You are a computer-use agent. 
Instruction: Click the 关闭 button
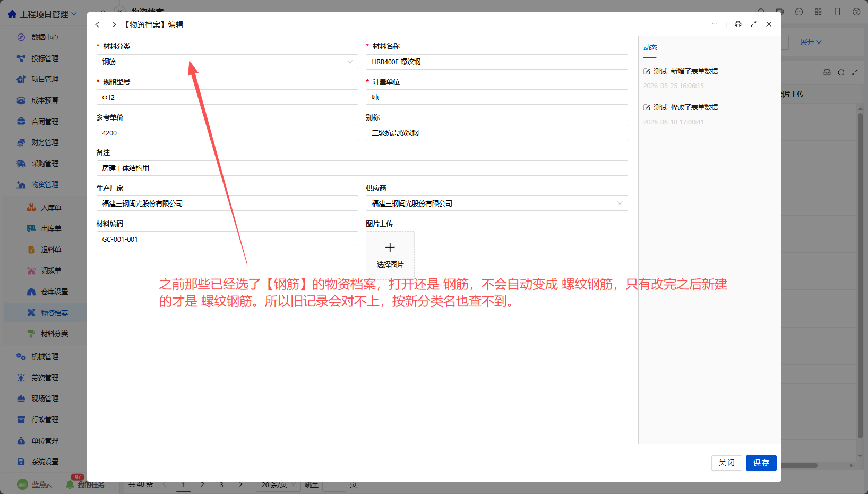coord(727,463)
